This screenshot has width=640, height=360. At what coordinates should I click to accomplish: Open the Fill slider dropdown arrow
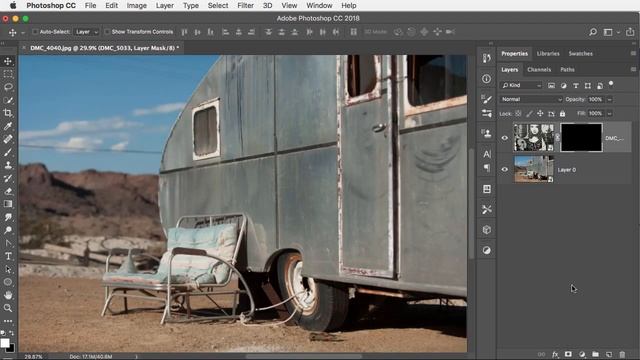(x=610, y=113)
